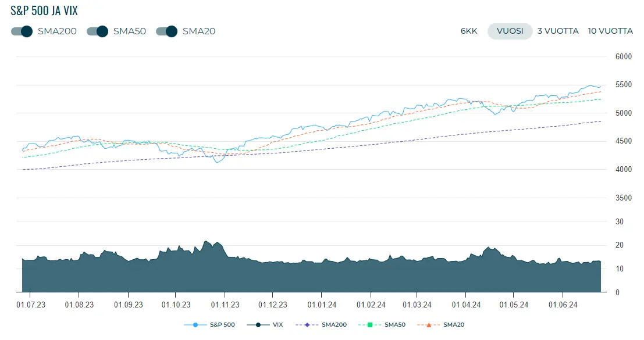This screenshot has width=644, height=340.
Task: Click the SMA20 legend triangle marker
Action: tap(428, 325)
